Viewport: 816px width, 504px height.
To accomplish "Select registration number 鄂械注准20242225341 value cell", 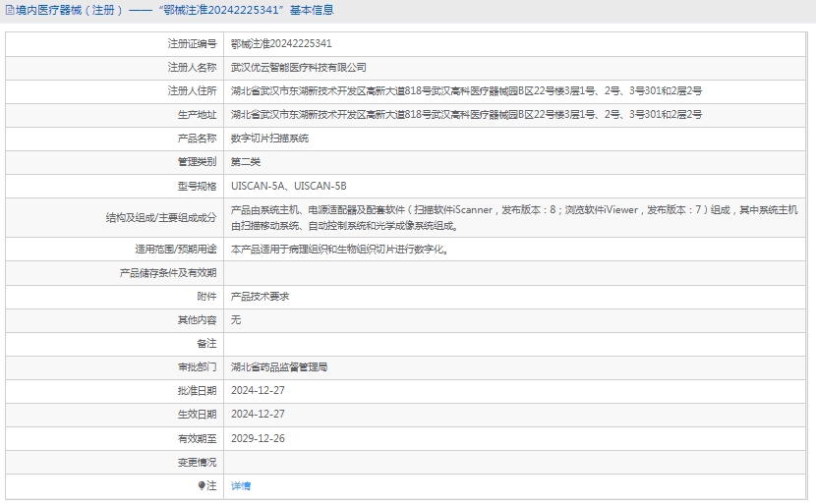I will 281,44.
